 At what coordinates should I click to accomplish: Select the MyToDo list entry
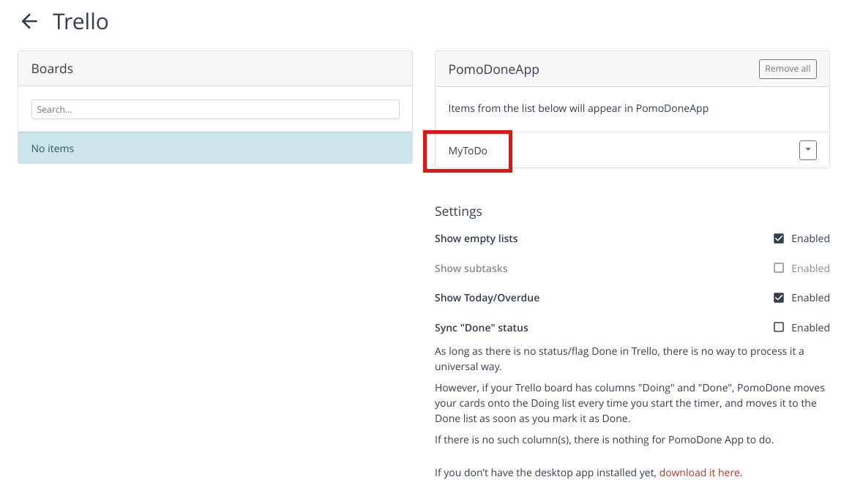coord(468,151)
